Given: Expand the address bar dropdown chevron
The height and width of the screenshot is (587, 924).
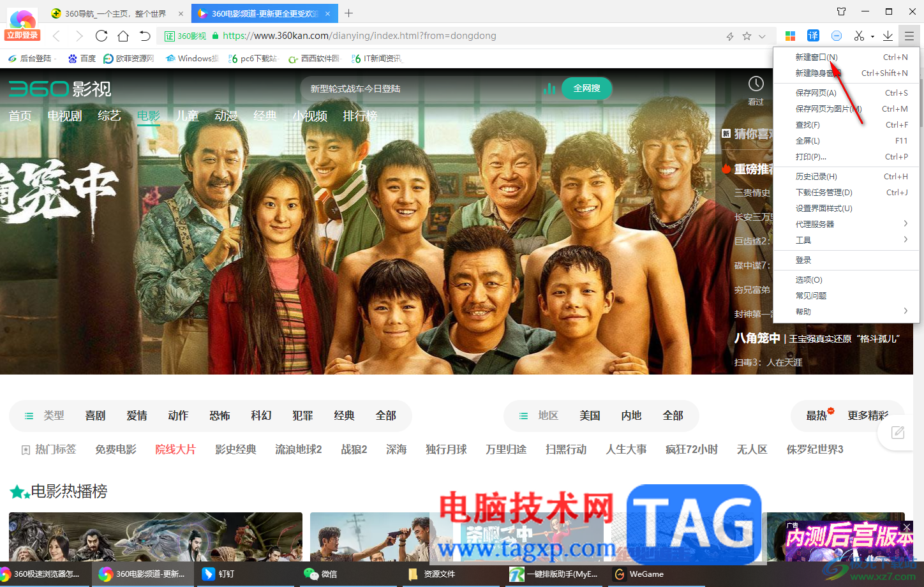Looking at the screenshot, I should click(x=762, y=36).
